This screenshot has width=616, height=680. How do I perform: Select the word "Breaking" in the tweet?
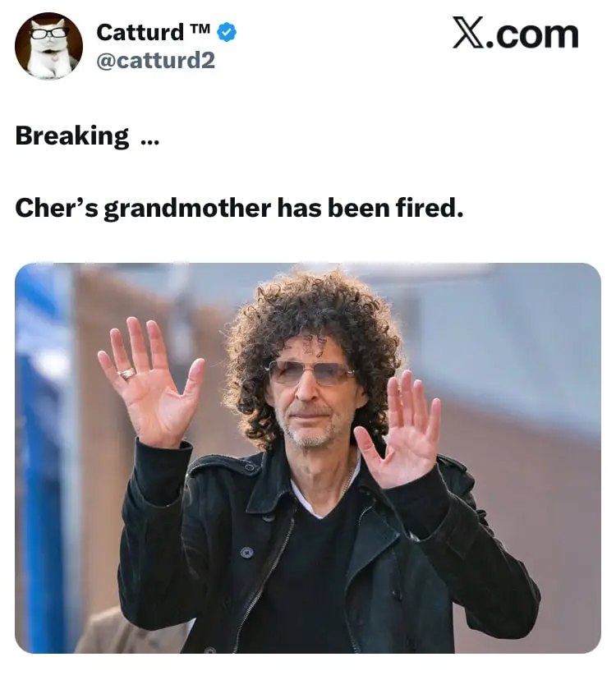click(x=72, y=136)
